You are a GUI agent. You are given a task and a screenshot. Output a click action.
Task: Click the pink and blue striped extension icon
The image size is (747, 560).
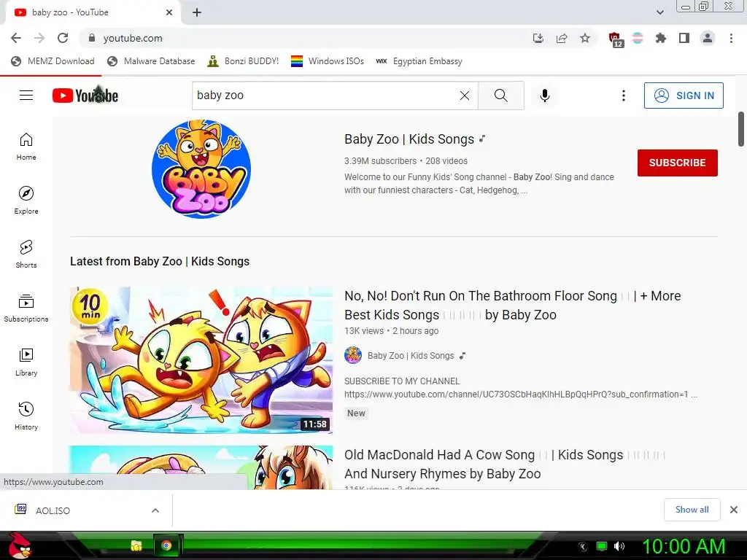(638, 38)
